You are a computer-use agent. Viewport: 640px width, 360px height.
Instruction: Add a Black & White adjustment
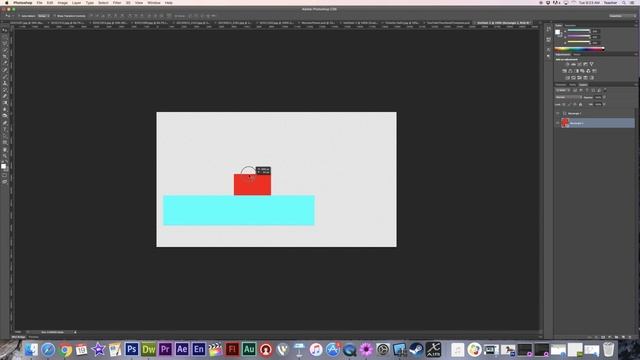point(576,71)
